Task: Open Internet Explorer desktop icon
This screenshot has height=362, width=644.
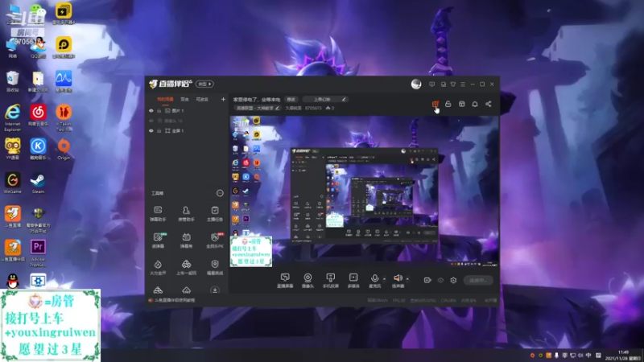Action: (13, 117)
